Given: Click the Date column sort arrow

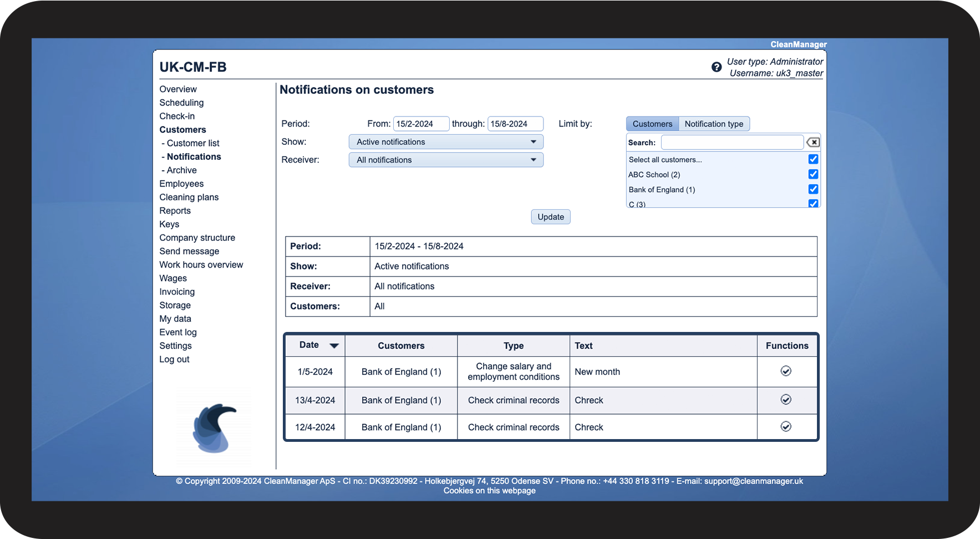Looking at the screenshot, I should click(334, 346).
